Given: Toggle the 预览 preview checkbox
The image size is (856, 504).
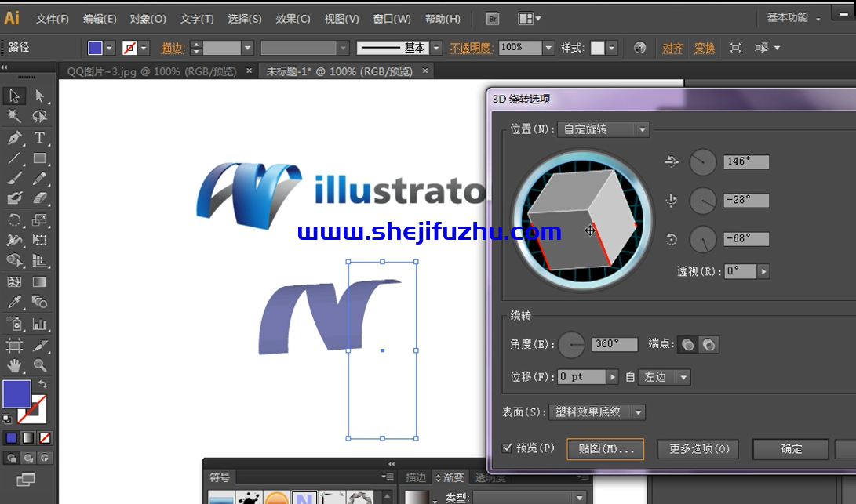Looking at the screenshot, I should tap(507, 448).
